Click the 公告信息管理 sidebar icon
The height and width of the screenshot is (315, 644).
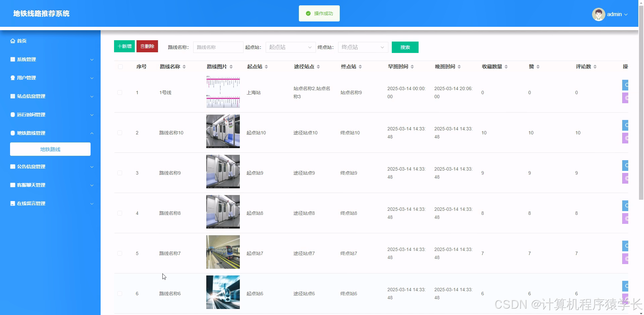point(13,167)
